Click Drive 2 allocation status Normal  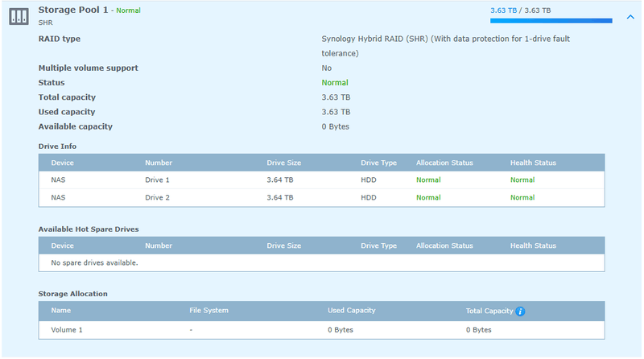(428, 197)
